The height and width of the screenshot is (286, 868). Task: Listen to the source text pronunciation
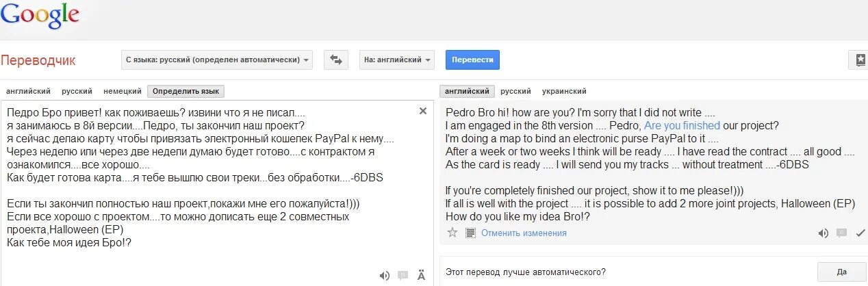(x=385, y=275)
